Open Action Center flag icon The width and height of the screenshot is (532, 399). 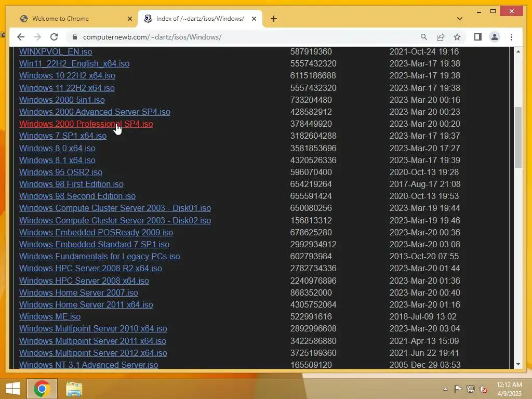pos(458,389)
